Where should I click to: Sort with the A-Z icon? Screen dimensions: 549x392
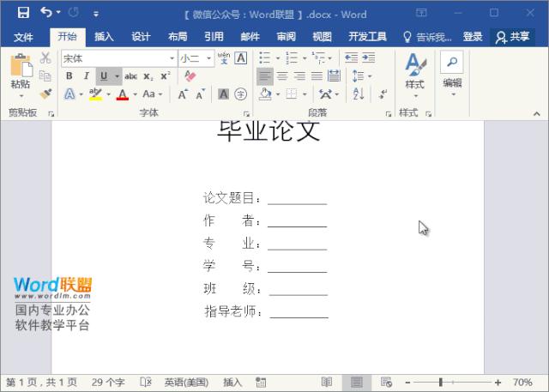(x=359, y=93)
